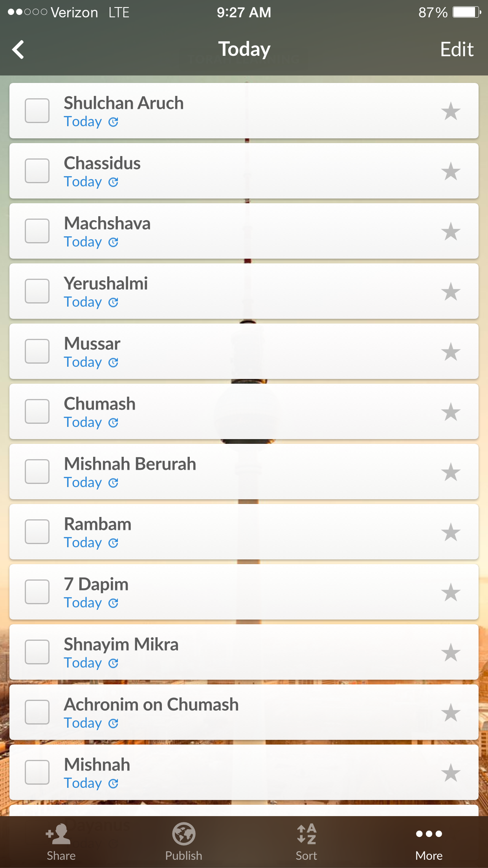Tap the Edit button
The width and height of the screenshot is (488, 868).
point(457,50)
